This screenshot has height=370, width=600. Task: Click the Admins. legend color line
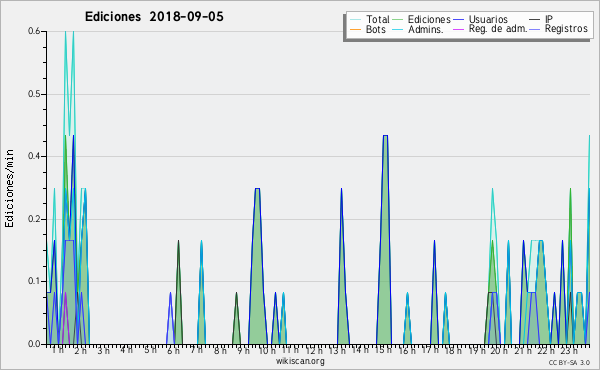(398, 29)
